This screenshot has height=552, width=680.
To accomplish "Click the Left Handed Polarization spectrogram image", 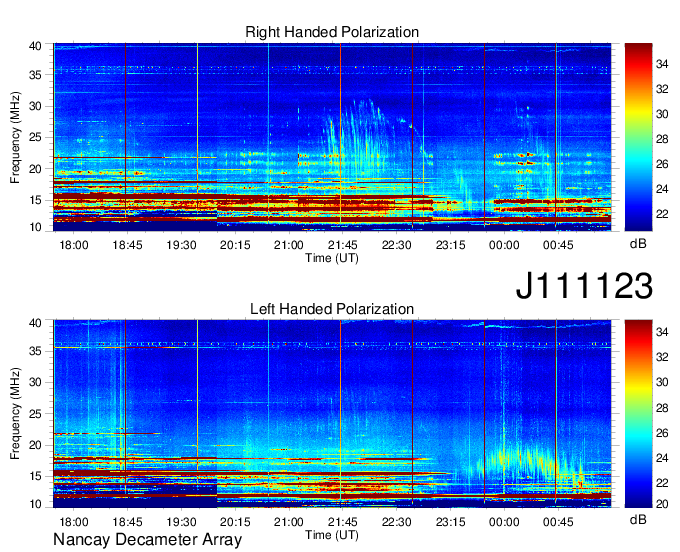I will click(332, 414).
